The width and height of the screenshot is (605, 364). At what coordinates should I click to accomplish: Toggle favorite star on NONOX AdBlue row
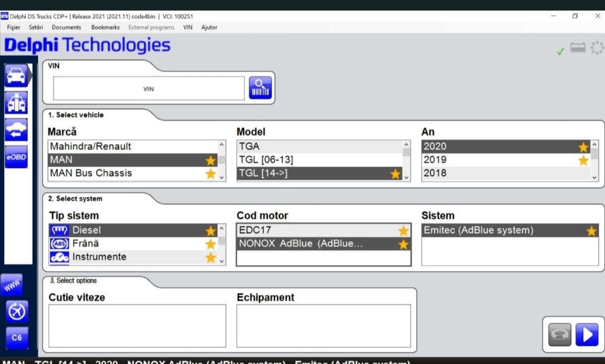pyautogui.click(x=403, y=244)
